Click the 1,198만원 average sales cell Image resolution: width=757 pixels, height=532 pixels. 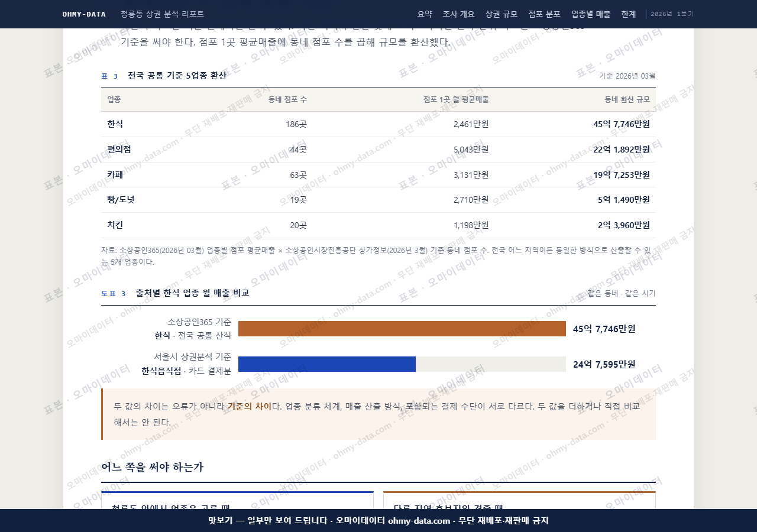click(x=471, y=225)
